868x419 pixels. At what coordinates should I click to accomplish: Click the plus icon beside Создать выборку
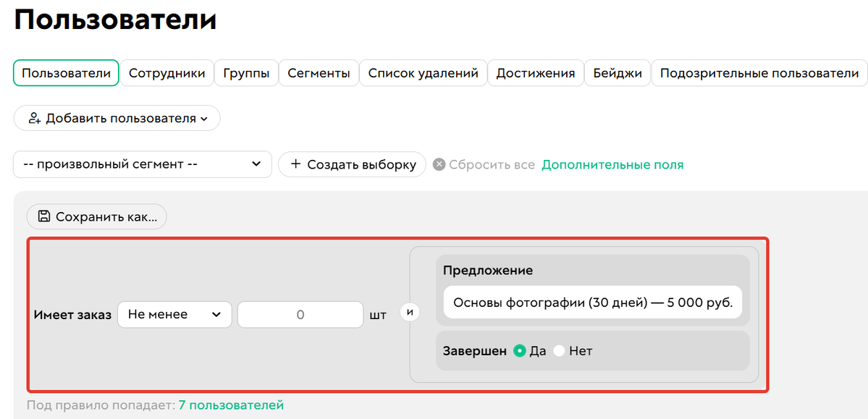coord(297,164)
